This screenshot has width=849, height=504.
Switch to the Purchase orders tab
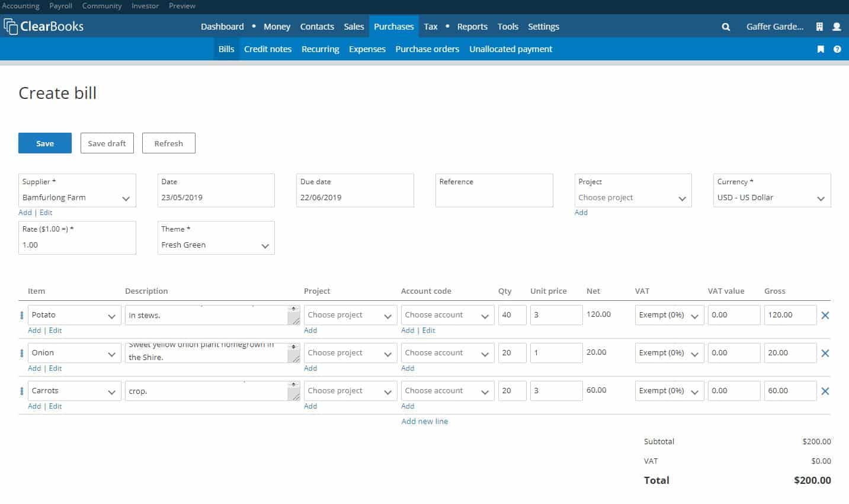click(x=427, y=49)
